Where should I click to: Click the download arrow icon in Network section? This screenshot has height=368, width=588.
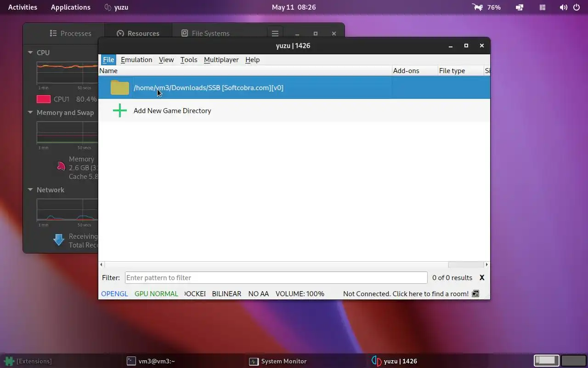[58, 240]
